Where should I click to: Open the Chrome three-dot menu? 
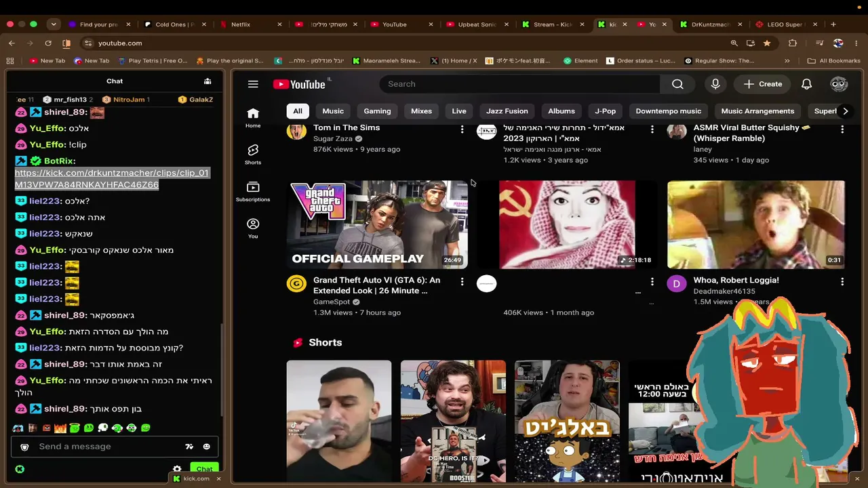(856, 43)
